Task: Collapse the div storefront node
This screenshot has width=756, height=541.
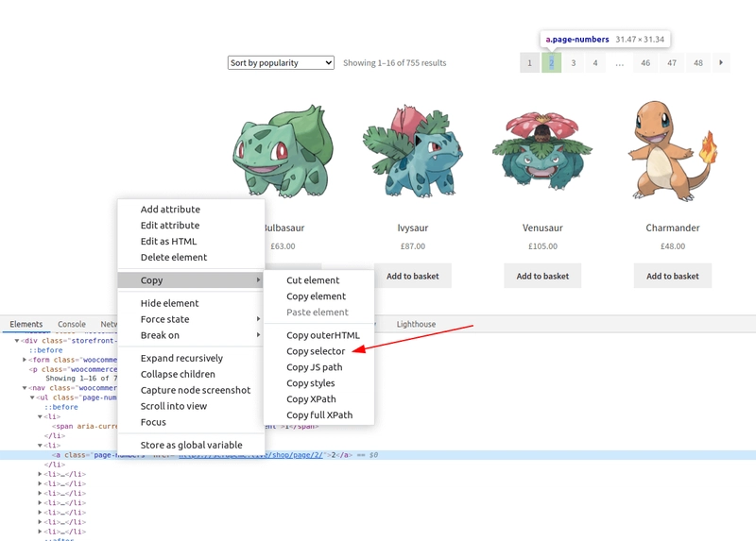Action: (x=16, y=341)
